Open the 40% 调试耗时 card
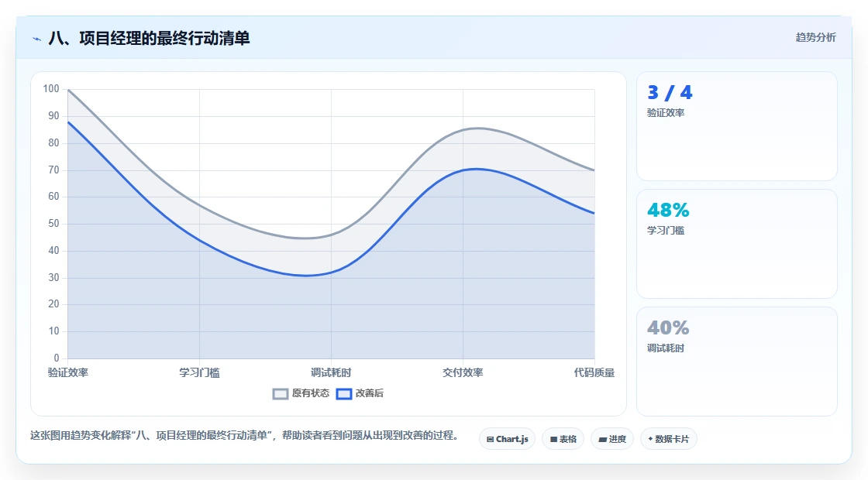 737,361
